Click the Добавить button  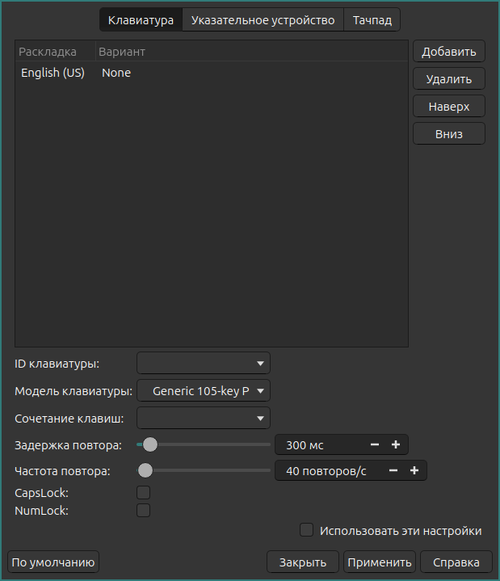tap(449, 52)
